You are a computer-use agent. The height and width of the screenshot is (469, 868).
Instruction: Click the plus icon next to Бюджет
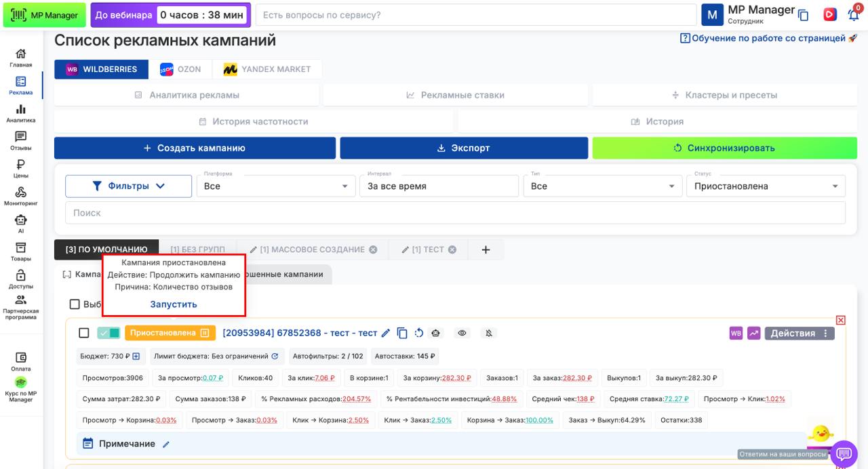(136, 356)
